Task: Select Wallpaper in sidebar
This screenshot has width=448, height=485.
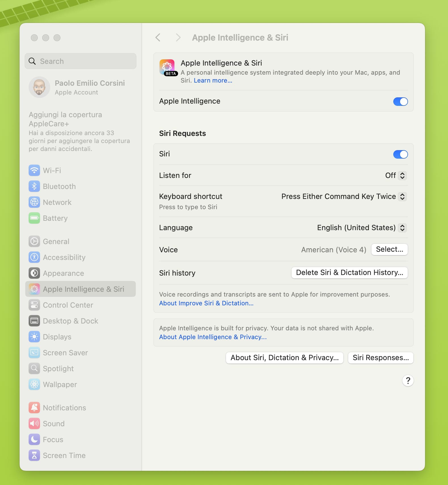Action: [81, 384]
